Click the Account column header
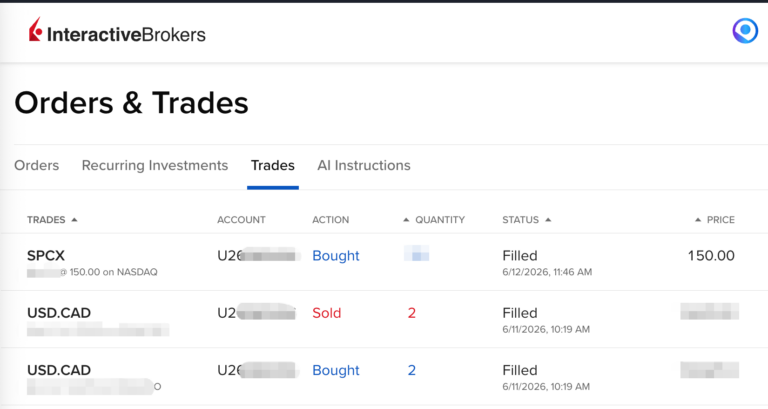768x409 pixels. point(241,220)
